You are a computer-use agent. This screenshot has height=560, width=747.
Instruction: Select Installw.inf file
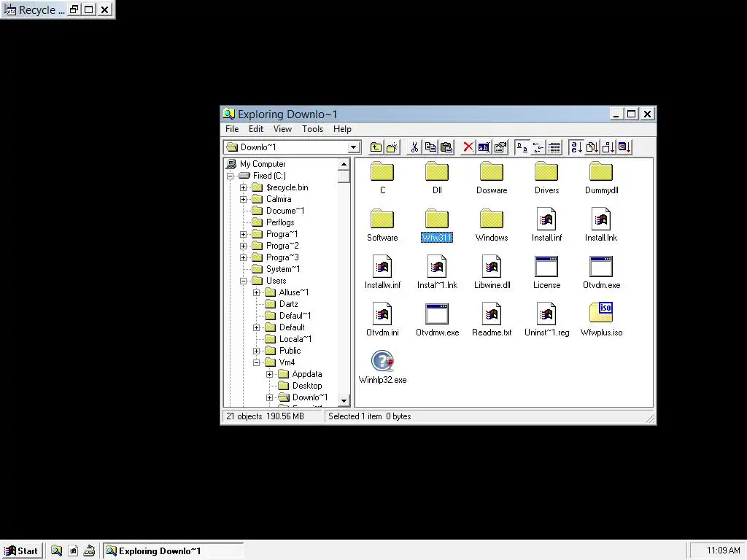[382, 273]
